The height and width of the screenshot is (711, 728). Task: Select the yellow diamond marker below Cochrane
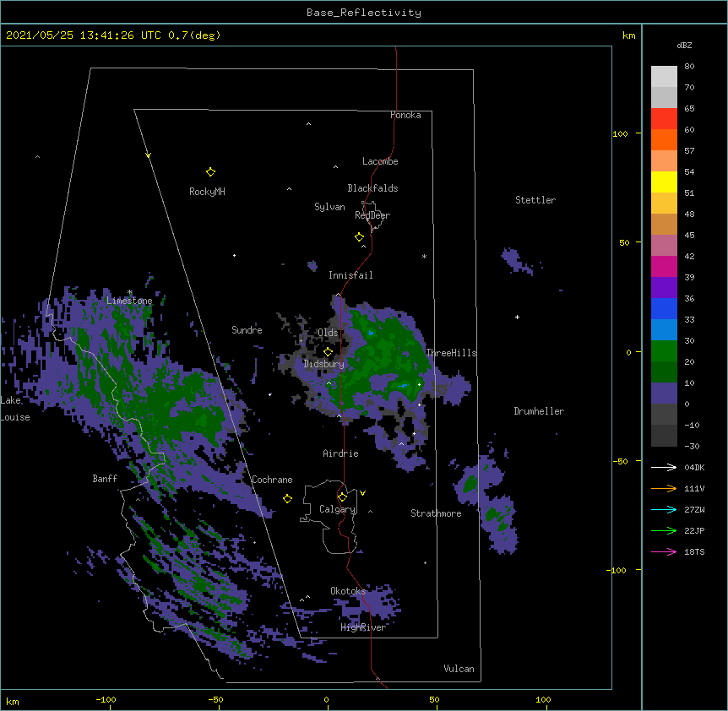(x=287, y=498)
